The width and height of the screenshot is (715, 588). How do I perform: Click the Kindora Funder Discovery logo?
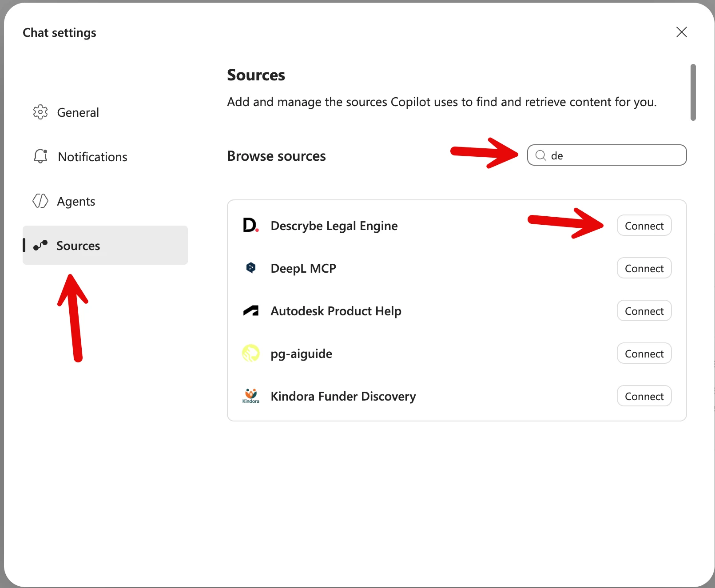251,396
